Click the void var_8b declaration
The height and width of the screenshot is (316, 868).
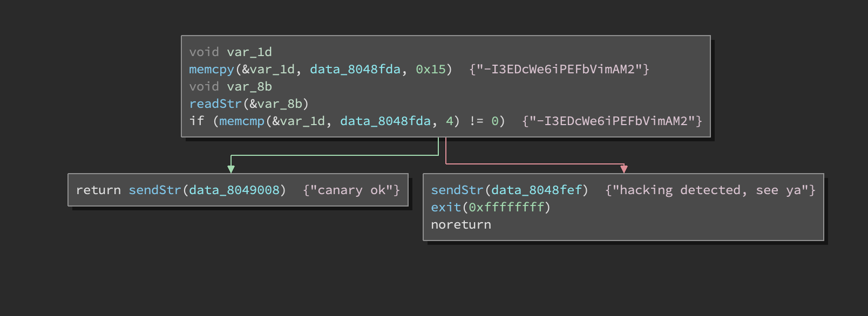230,86
